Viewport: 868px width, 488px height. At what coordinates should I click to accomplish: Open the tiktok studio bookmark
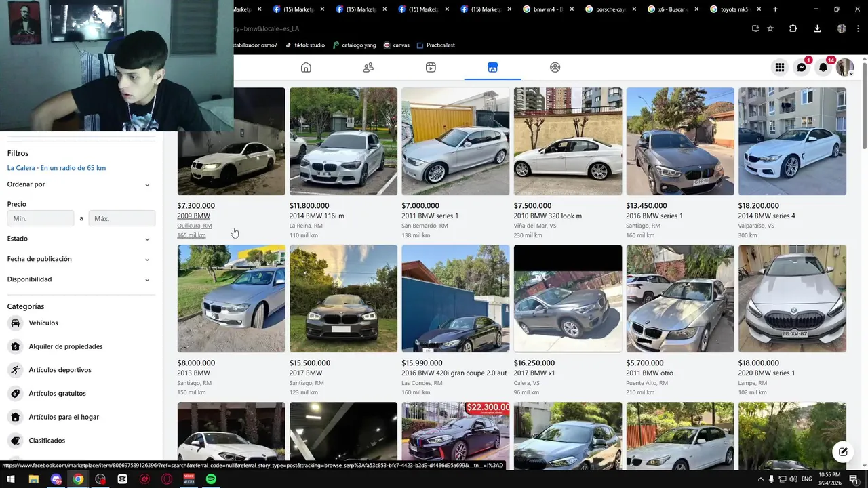pos(305,45)
